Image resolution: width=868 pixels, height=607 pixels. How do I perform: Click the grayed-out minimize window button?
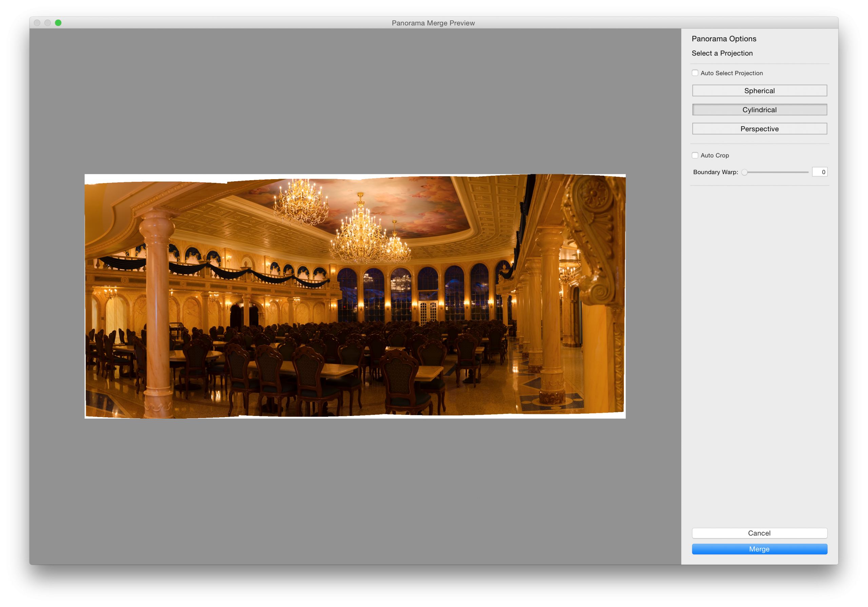47,23
